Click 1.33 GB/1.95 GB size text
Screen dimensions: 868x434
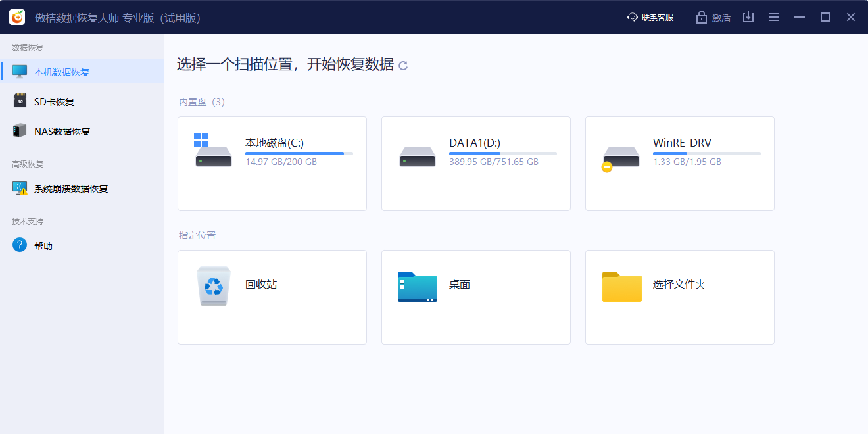pyautogui.click(x=687, y=162)
